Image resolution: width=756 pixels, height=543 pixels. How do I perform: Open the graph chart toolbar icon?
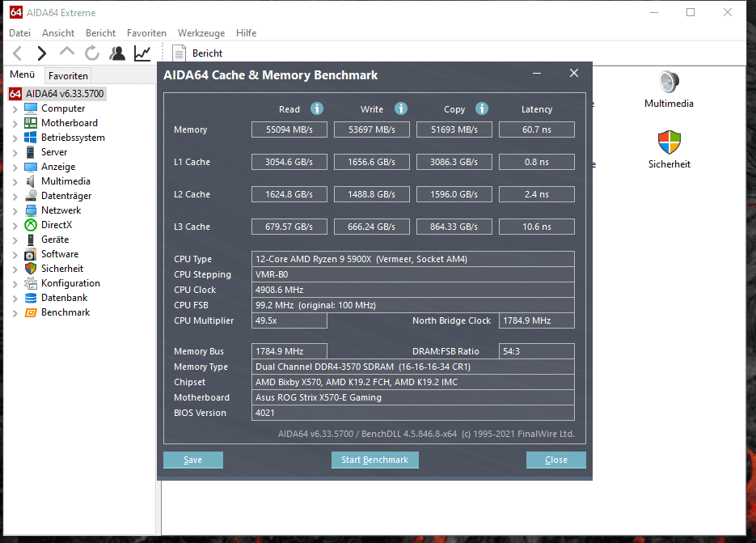click(x=142, y=53)
